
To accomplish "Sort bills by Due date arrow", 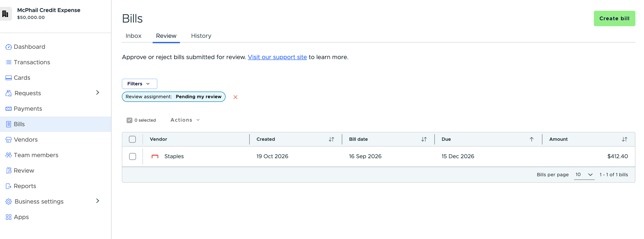I will [531, 139].
